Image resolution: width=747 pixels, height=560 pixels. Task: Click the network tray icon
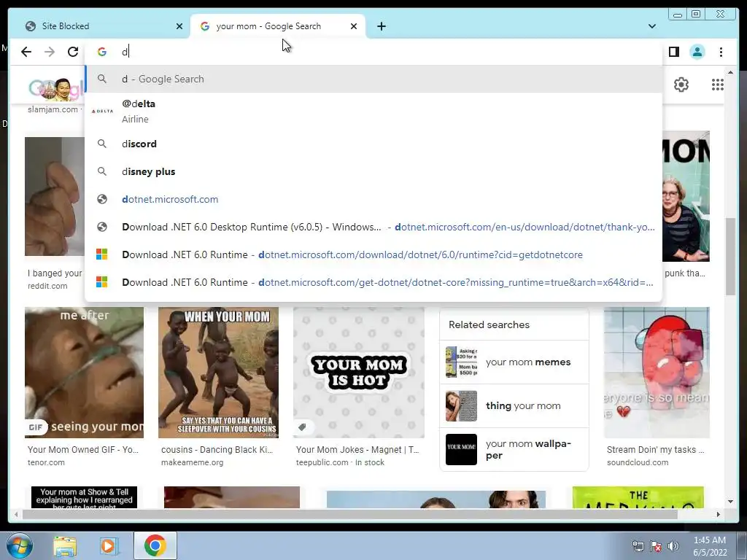(x=638, y=546)
